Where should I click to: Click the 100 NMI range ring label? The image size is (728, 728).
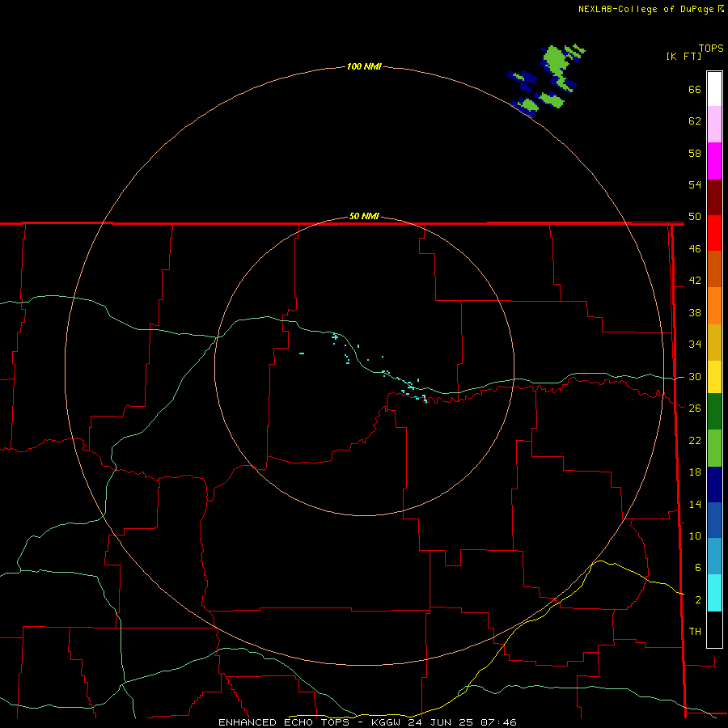pos(364,66)
